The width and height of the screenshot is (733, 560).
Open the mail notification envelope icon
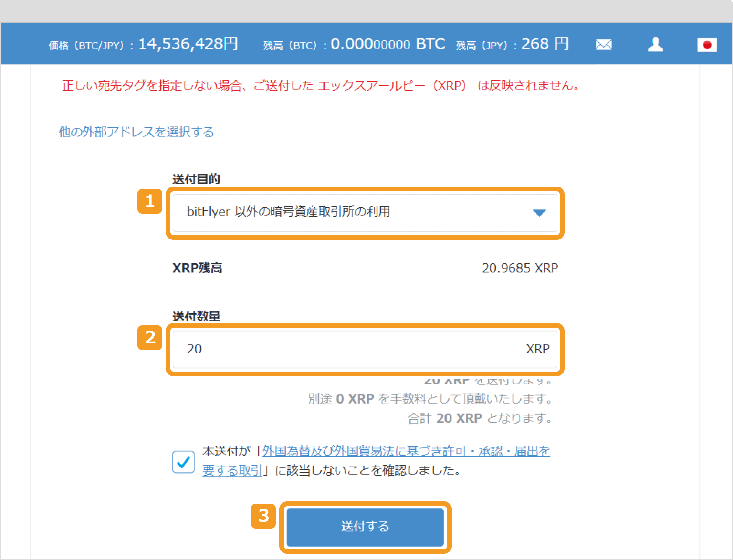(603, 44)
